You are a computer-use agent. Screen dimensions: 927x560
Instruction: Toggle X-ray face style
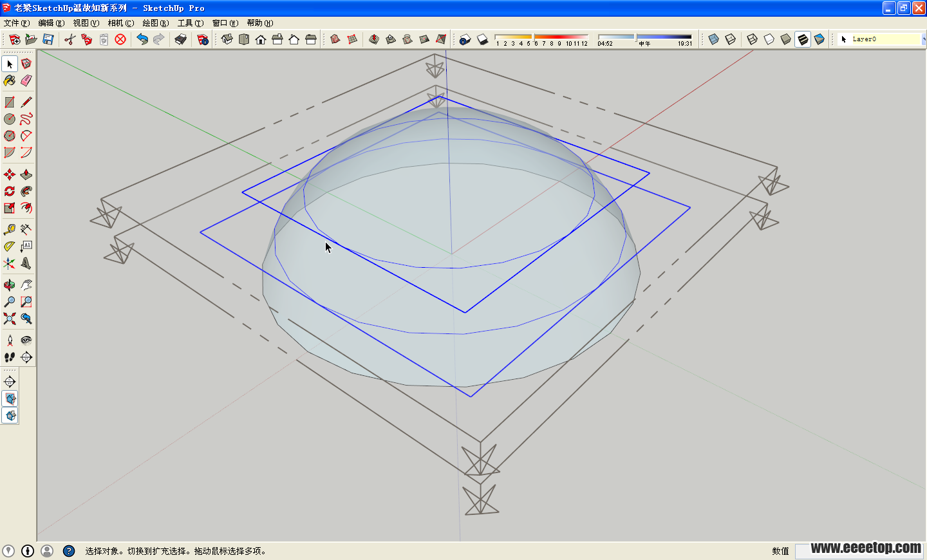click(713, 39)
